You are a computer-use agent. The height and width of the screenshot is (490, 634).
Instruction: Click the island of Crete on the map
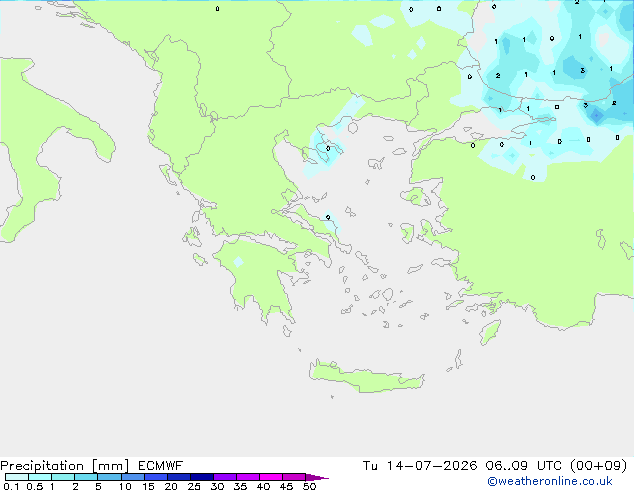tap(366, 377)
